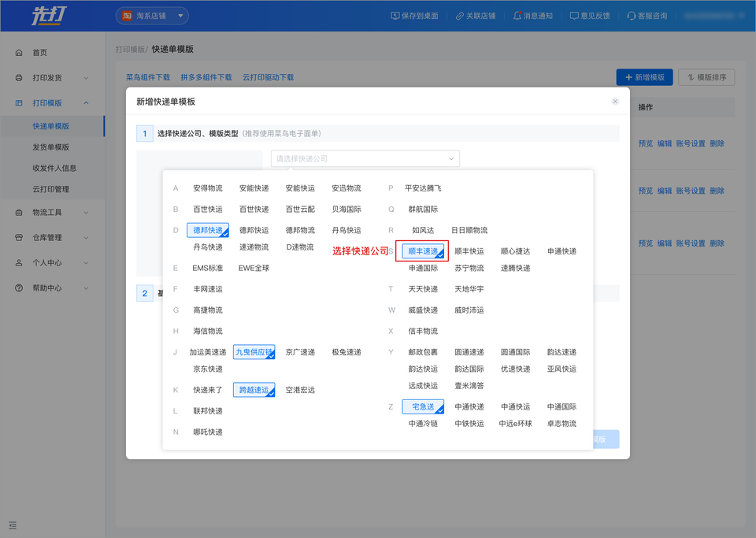Image resolution: width=756 pixels, height=538 pixels.
Task: Toggle the checked 宅急送 courier option
Action: pos(423,407)
